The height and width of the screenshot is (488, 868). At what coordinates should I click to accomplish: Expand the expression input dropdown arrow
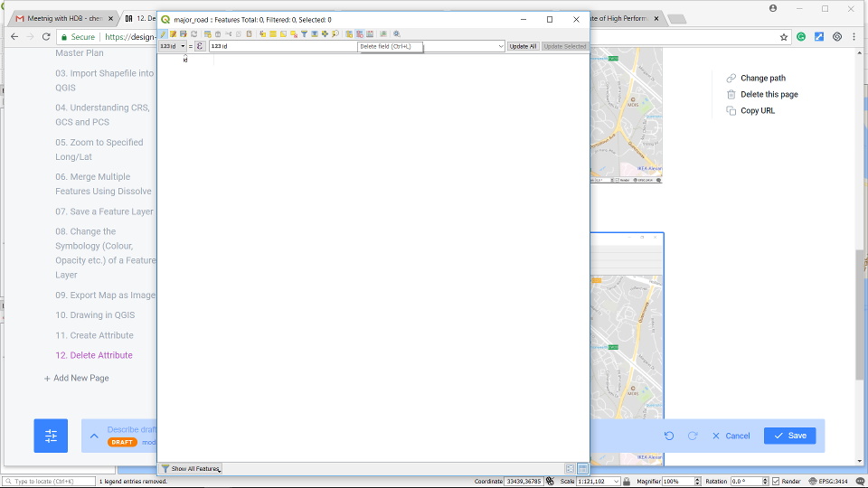click(500, 46)
